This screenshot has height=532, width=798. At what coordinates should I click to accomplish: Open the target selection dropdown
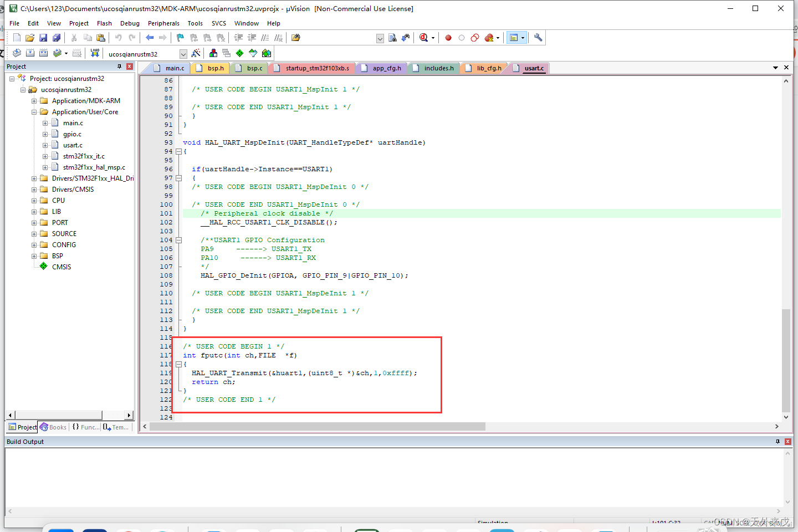click(x=183, y=54)
